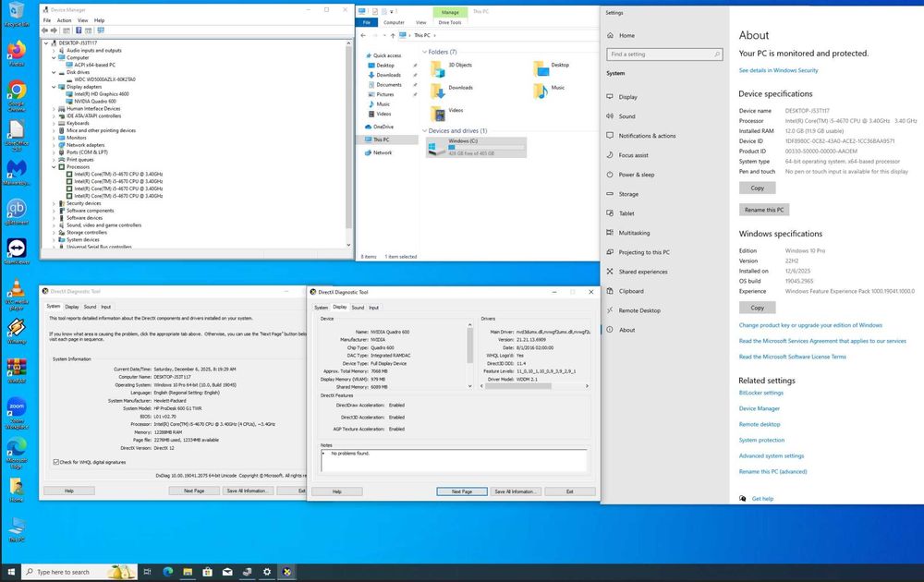This screenshot has width=924, height=582.
Task: Open the Action menu in Device Manager
Action: point(65,20)
